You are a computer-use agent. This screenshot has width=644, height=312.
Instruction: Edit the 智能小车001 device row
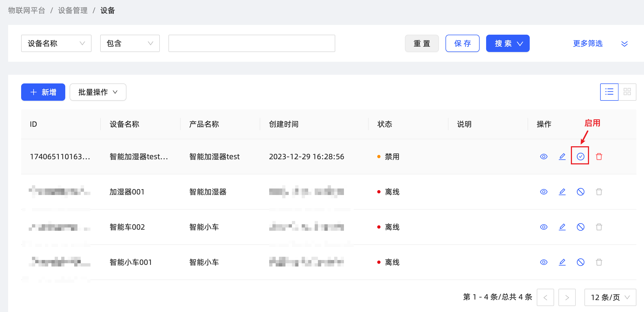point(562,262)
